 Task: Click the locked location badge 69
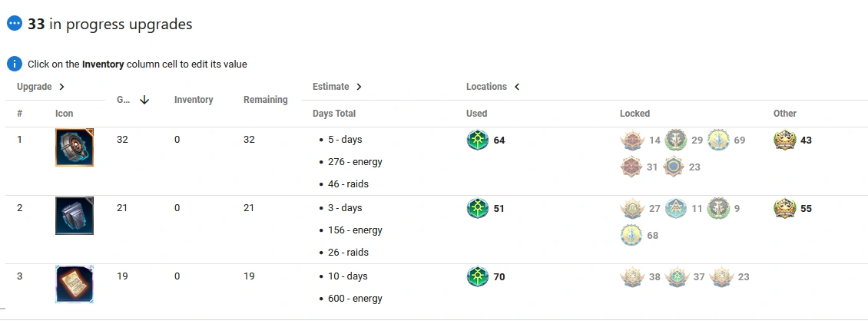pyautogui.click(x=718, y=141)
